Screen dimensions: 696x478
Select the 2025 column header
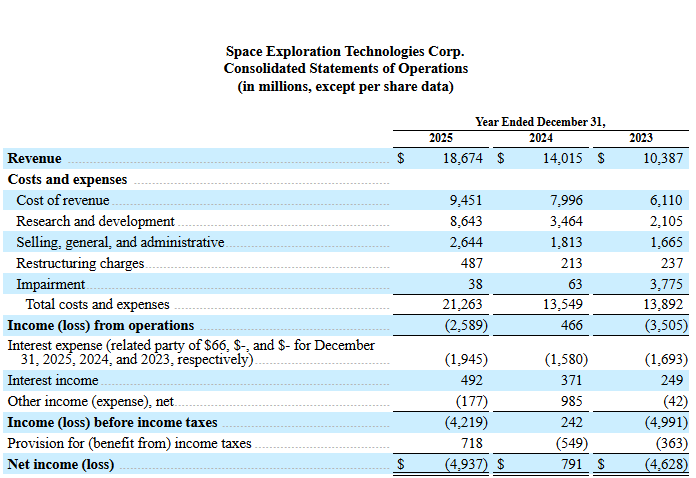(441, 138)
